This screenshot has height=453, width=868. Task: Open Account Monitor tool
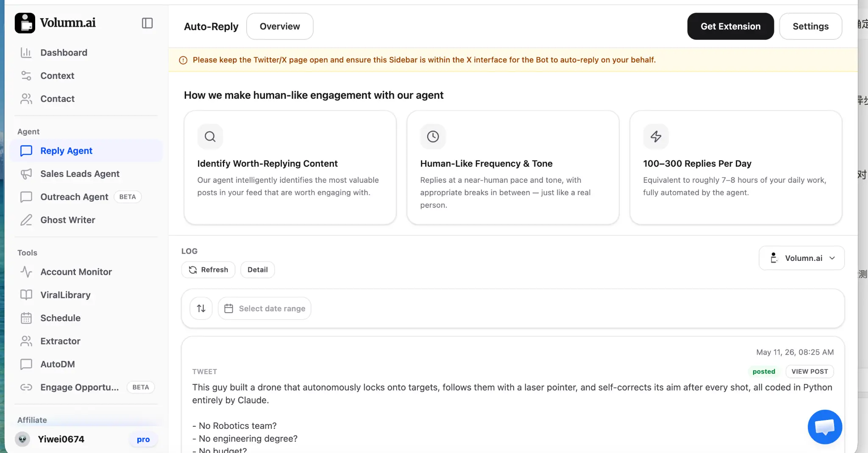86,272
